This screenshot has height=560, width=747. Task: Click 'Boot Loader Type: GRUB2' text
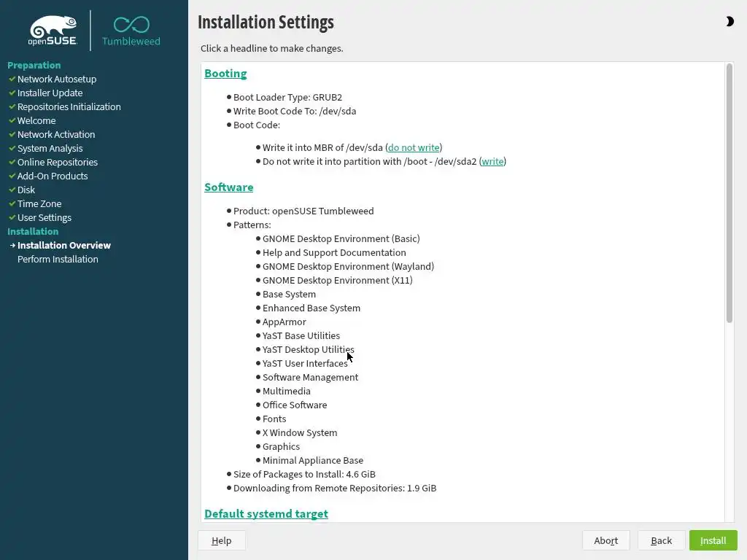click(287, 97)
